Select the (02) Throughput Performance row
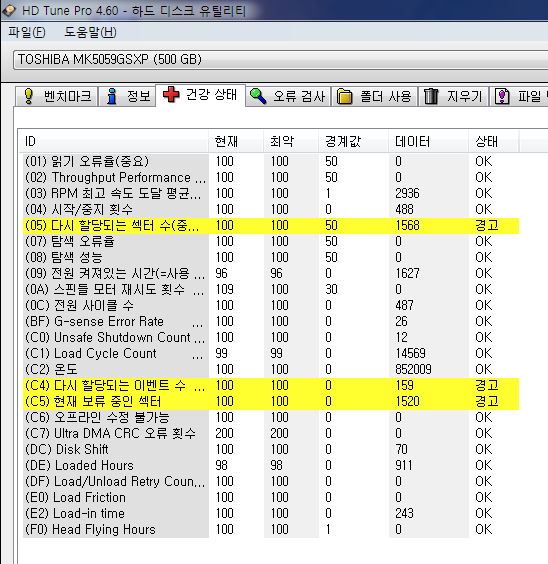 coord(271,177)
